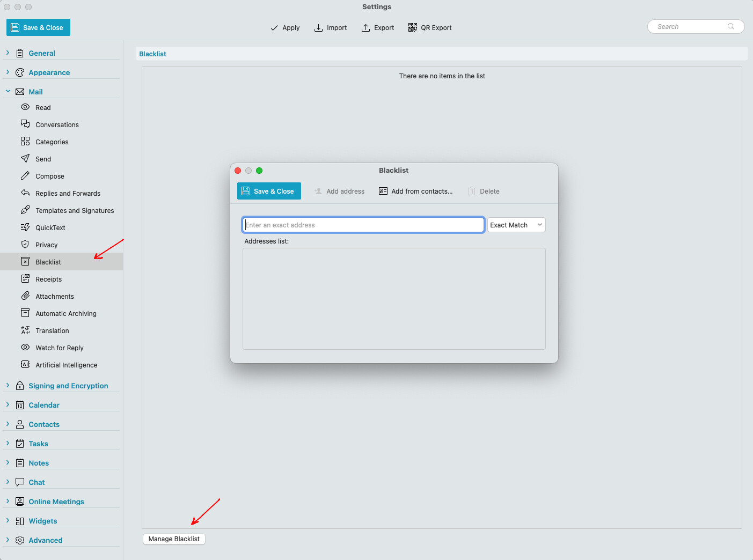Screen dimensions: 753x560
Task: Go to Automatic Archiving settings
Action: [x=67, y=313]
